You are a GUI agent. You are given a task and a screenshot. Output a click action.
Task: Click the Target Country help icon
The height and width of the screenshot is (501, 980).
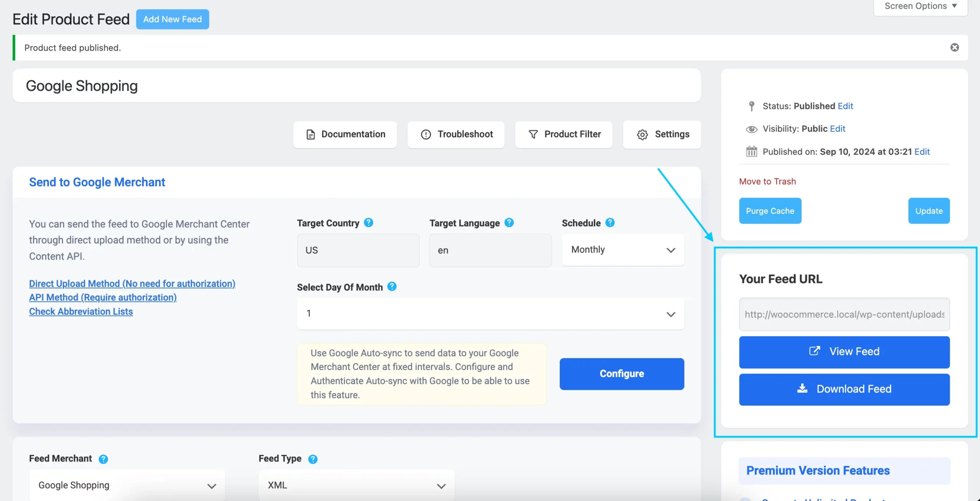(368, 223)
